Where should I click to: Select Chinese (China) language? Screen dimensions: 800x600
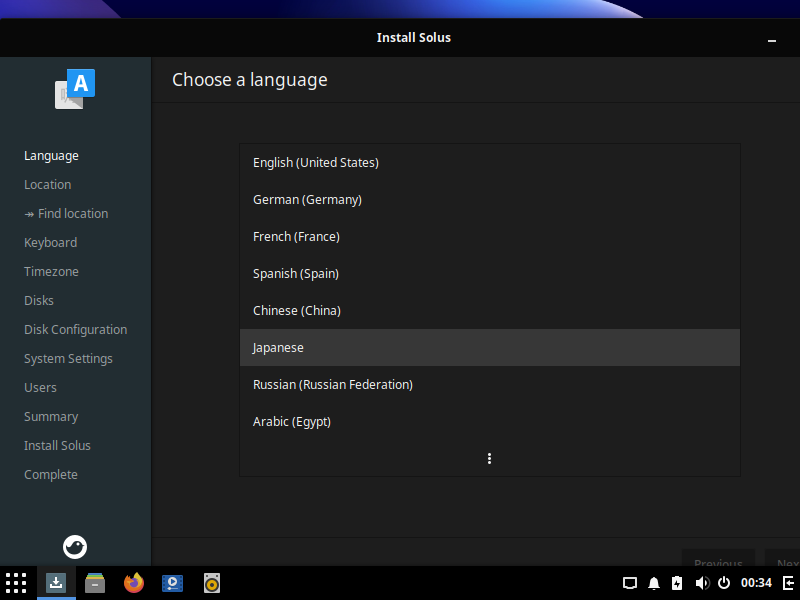coord(490,311)
